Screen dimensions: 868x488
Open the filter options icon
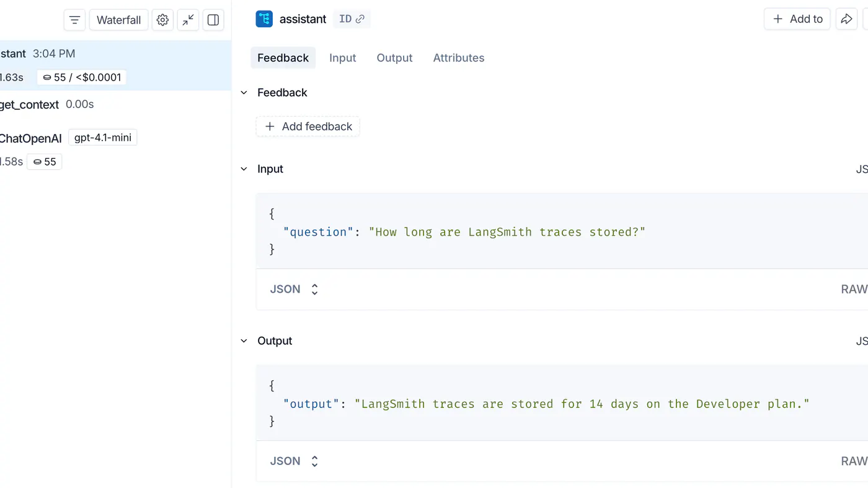[x=74, y=20]
